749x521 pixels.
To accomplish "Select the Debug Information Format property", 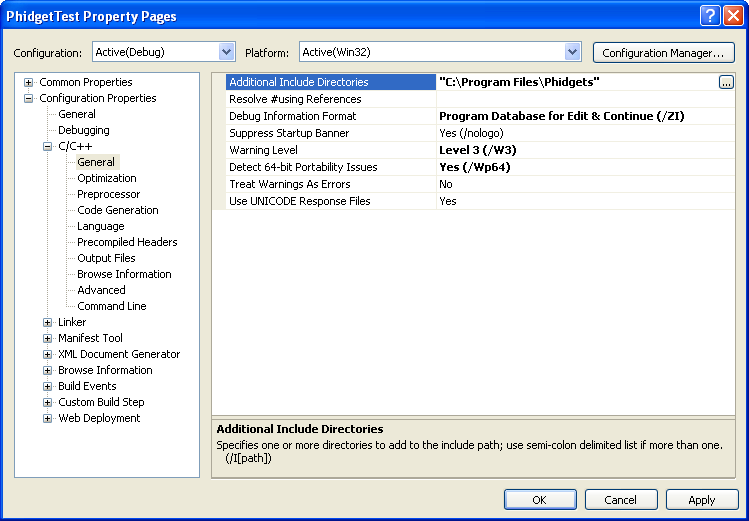I will coord(331,116).
